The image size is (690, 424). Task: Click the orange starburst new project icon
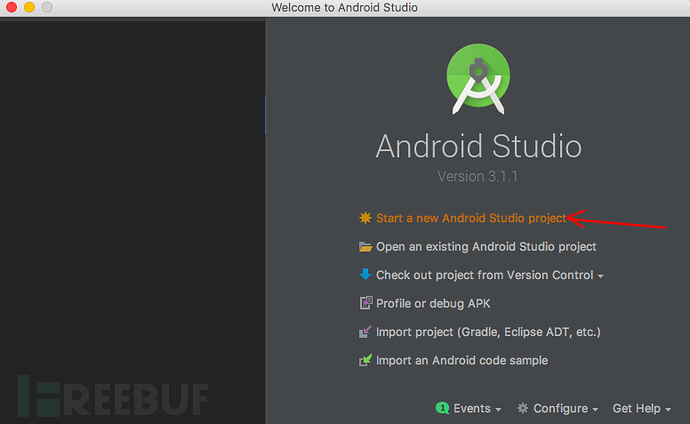365,218
